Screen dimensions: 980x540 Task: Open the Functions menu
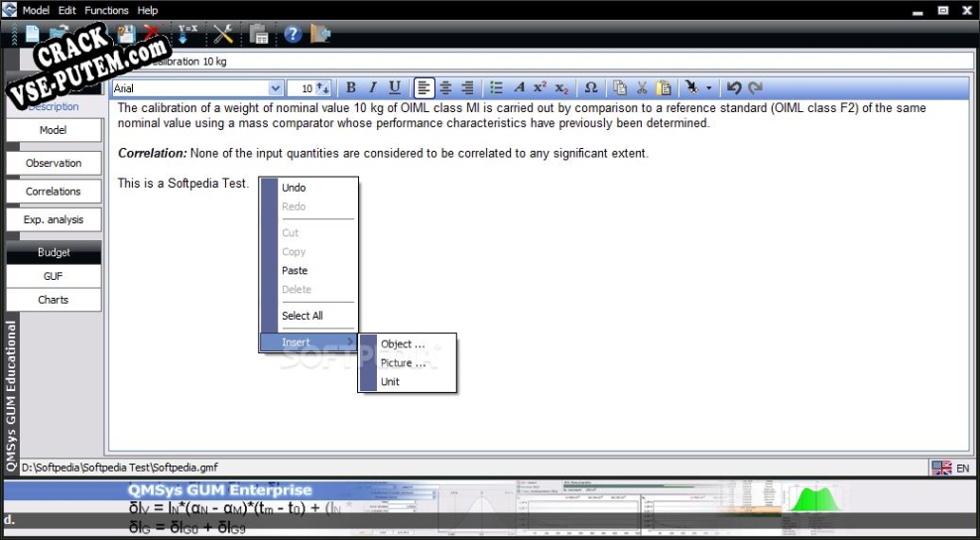(x=106, y=10)
